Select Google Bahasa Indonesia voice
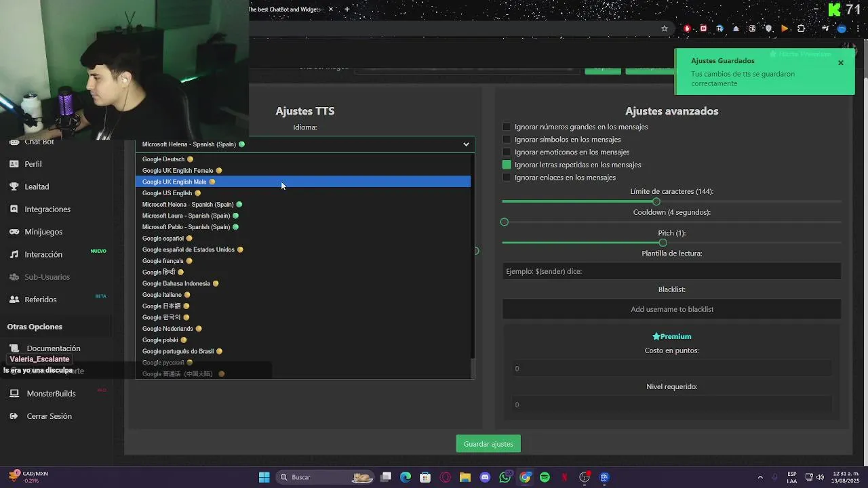 tap(302, 283)
